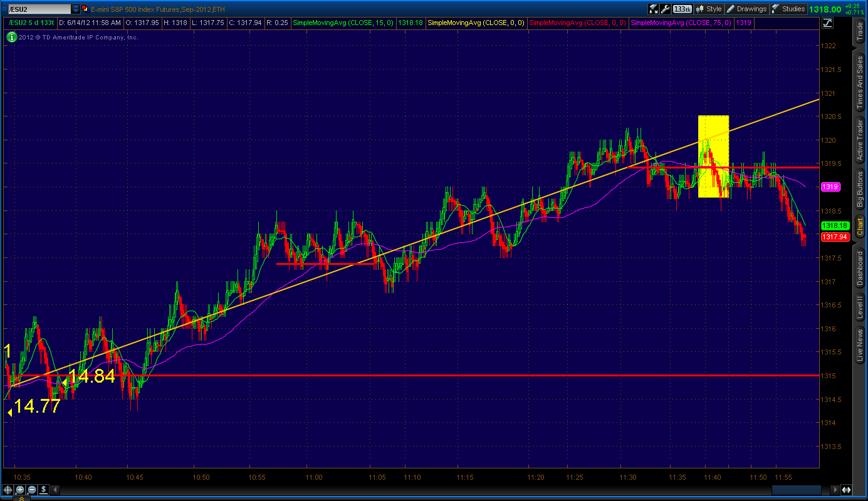Screen dimensions: 868x501
Task: Click the L: 1317.75 low value
Action: [x=209, y=23]
